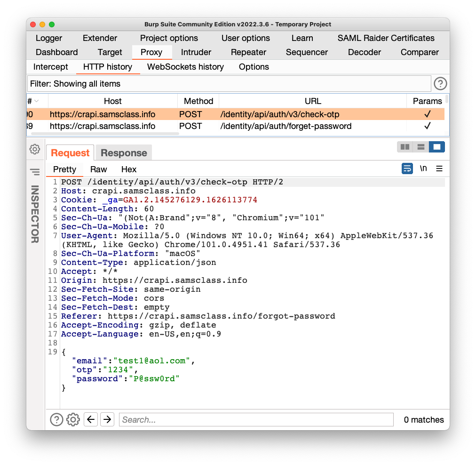Switch to side-by-side layout view icon

click(x=405, y=147)
